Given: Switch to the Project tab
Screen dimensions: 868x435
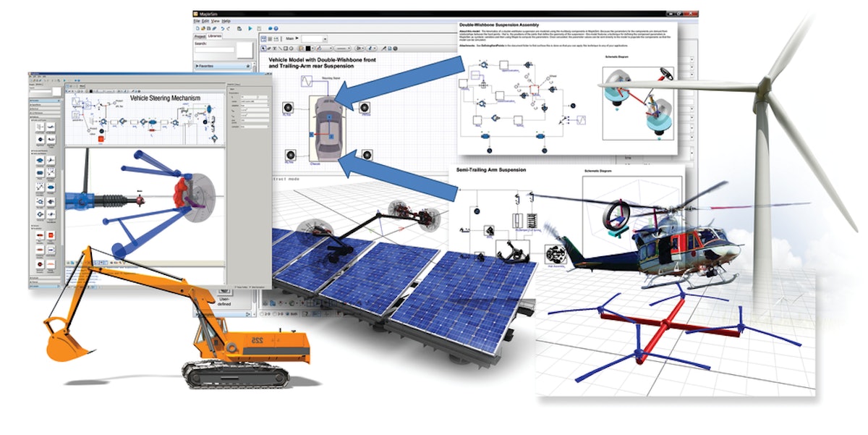Looking at the screenshot, I should click(200, 36).
